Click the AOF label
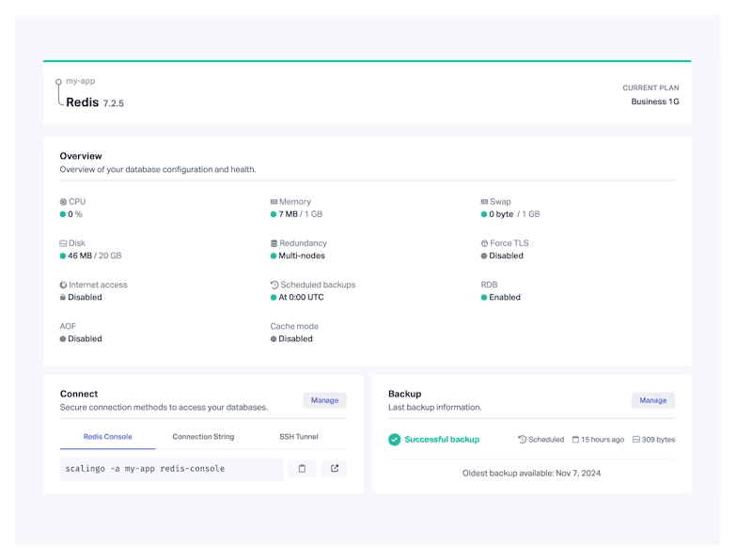 68,327
